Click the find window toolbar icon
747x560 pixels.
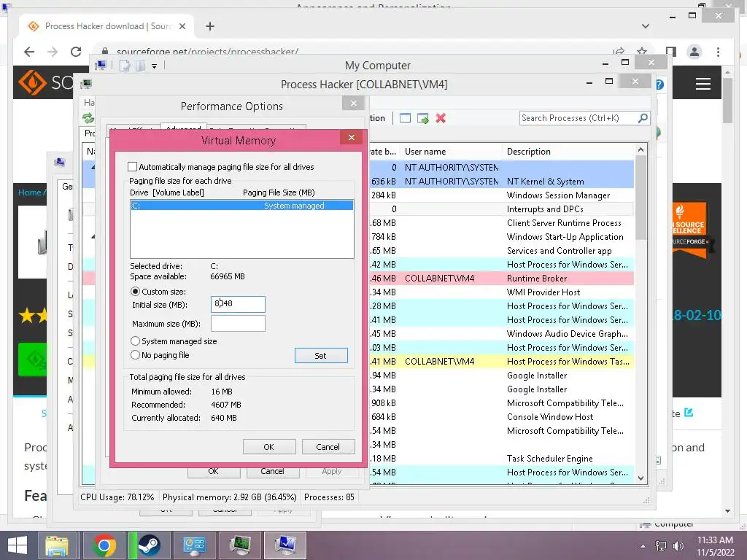405,118
